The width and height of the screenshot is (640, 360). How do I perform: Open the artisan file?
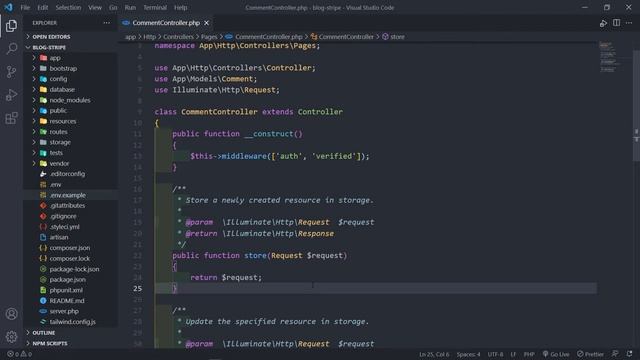tap(59, 237)
